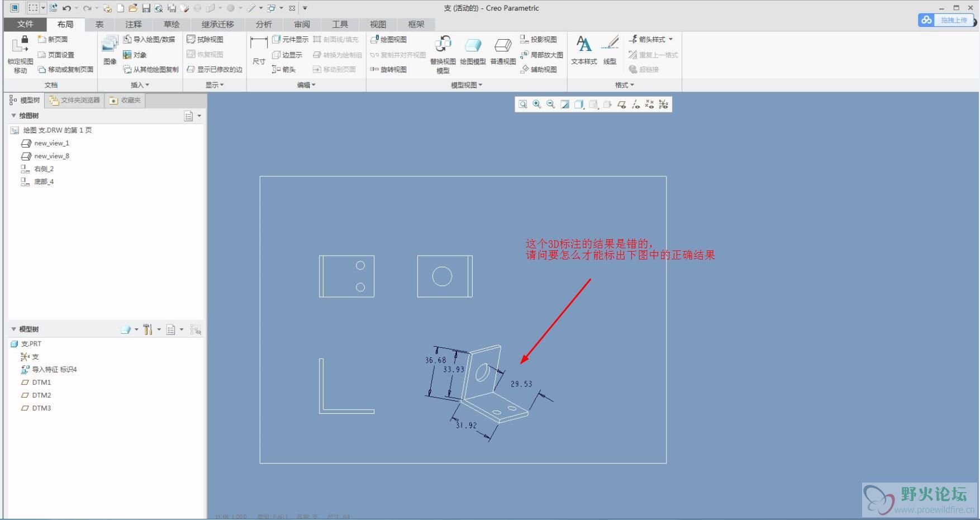This screenshot has height=520, width=980.
Task: Click the repaint icon in graphics toolbar
Action: [565, 105]
